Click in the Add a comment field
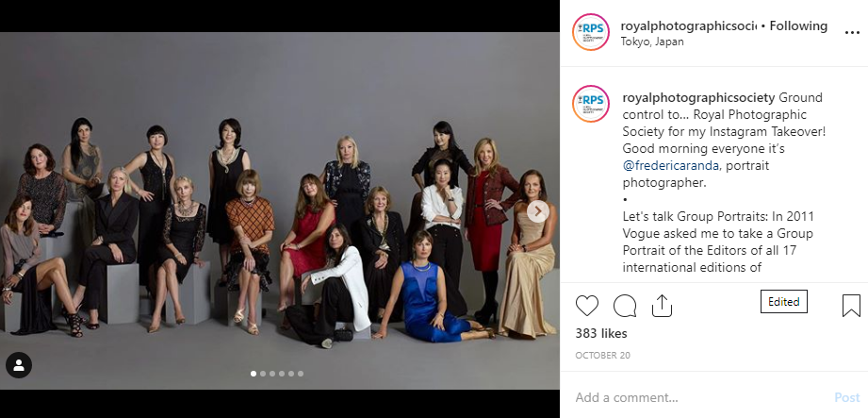Screen dimensions: 868x418 pos(697,397)
